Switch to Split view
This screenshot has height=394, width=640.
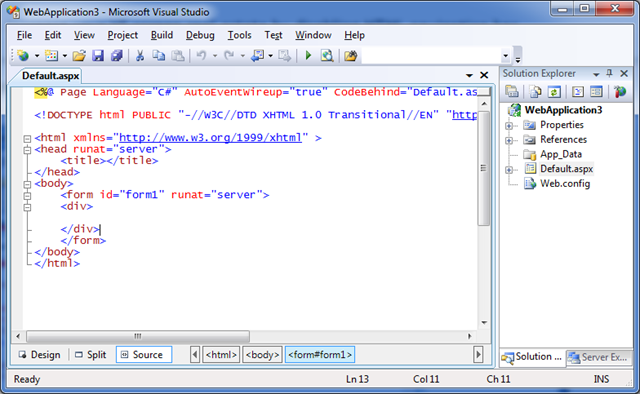91,355
